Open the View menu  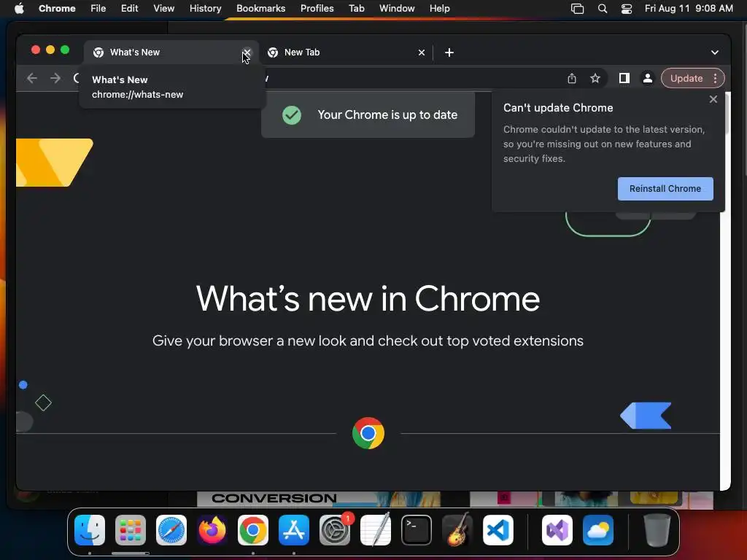tap(164, 9)
